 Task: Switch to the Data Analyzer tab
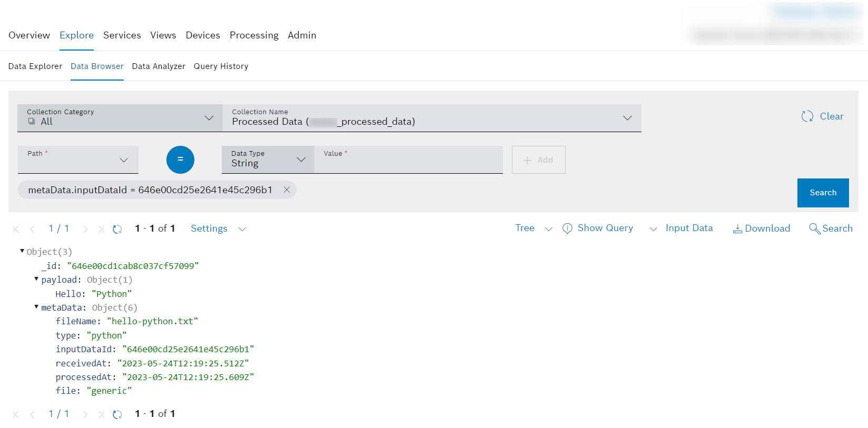[x=159, y=66]
